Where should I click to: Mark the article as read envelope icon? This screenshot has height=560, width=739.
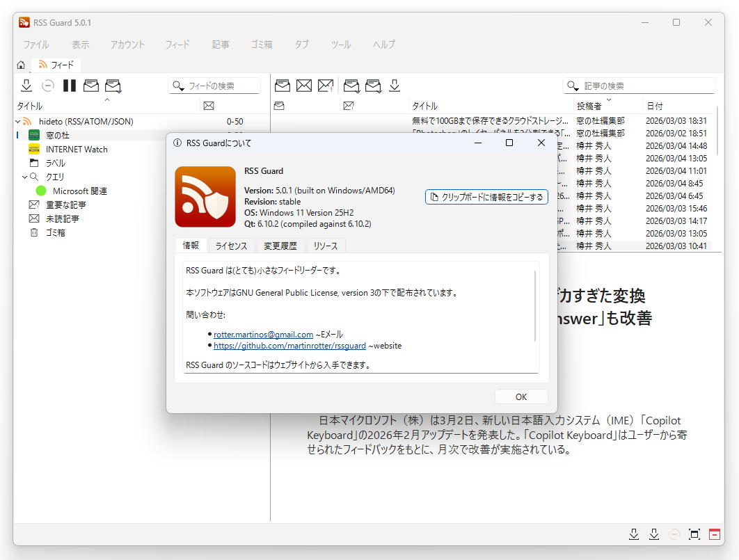click(282, 85)
